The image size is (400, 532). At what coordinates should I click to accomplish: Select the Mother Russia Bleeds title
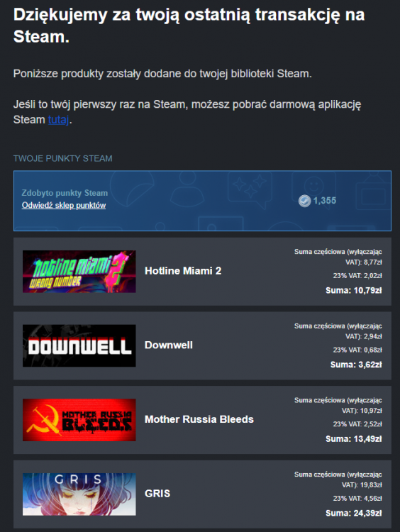click(199, 419)
